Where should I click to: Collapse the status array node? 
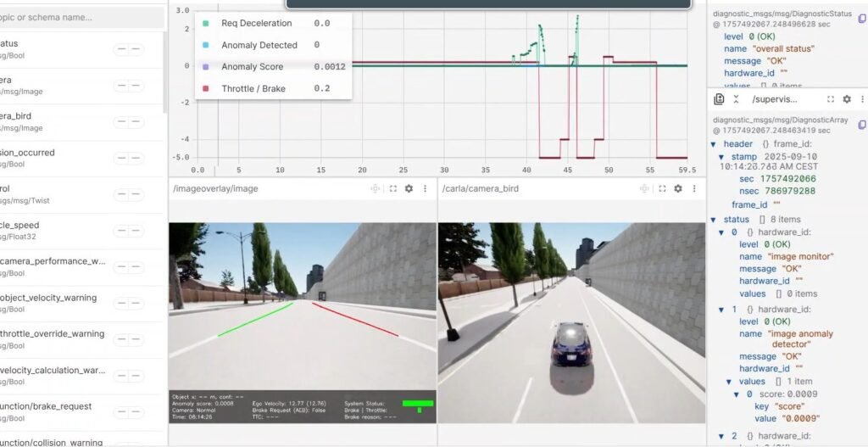click(714, 220)
